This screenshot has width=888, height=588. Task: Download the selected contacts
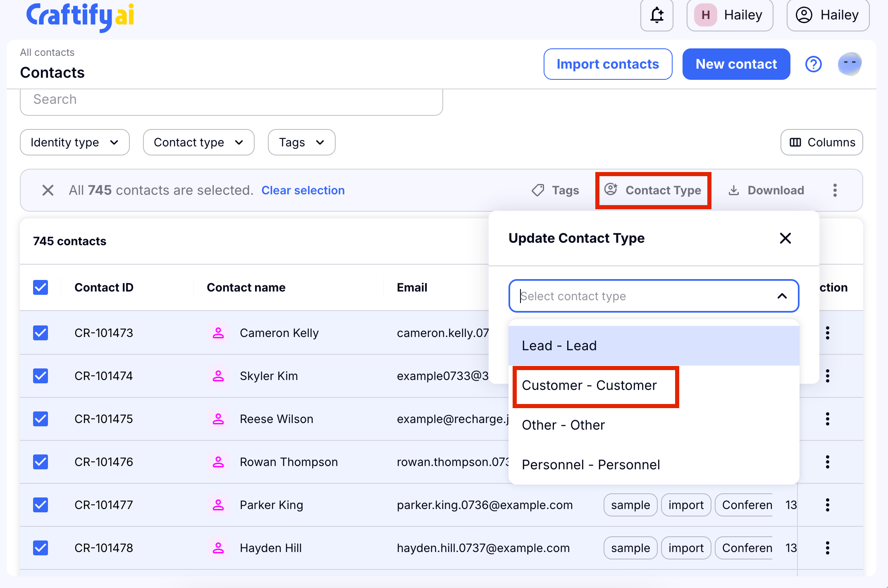[x=766, y=190]
